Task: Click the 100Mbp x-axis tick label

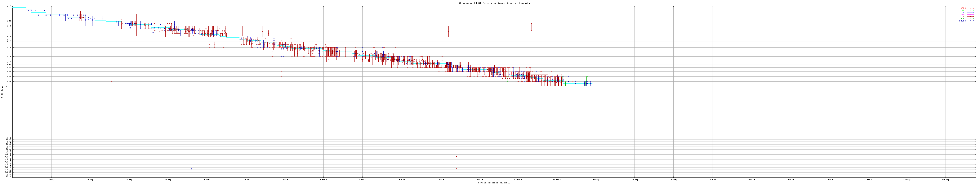Action: 401,179
